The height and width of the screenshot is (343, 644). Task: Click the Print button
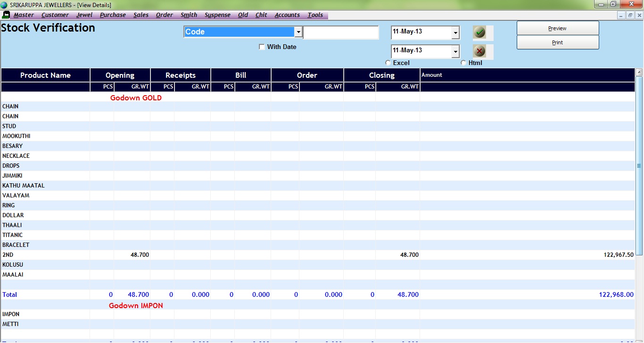tap(558, 42)
